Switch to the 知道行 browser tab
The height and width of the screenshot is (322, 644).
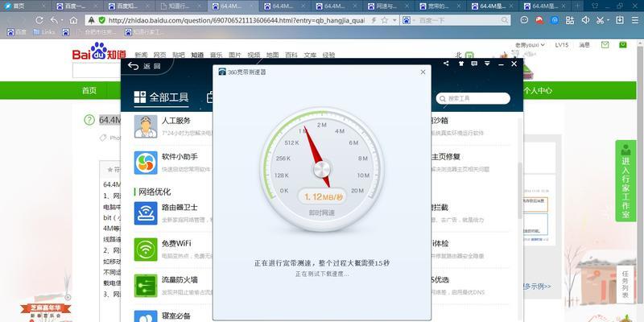point(181,6)
